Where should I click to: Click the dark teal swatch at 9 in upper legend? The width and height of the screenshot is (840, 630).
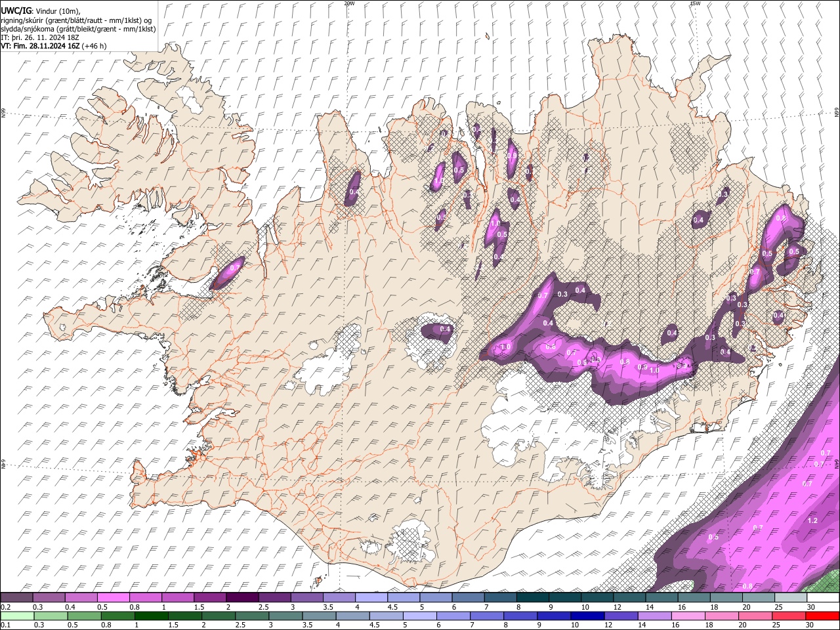coord(565,598)
